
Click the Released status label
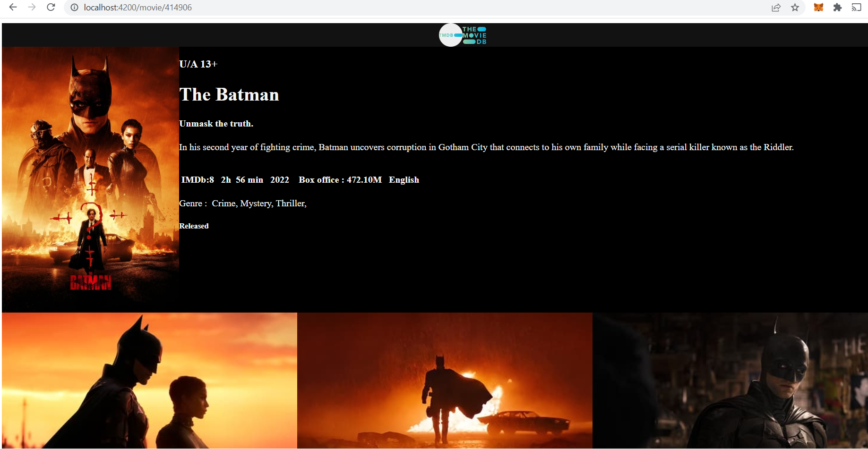point(194,226)
